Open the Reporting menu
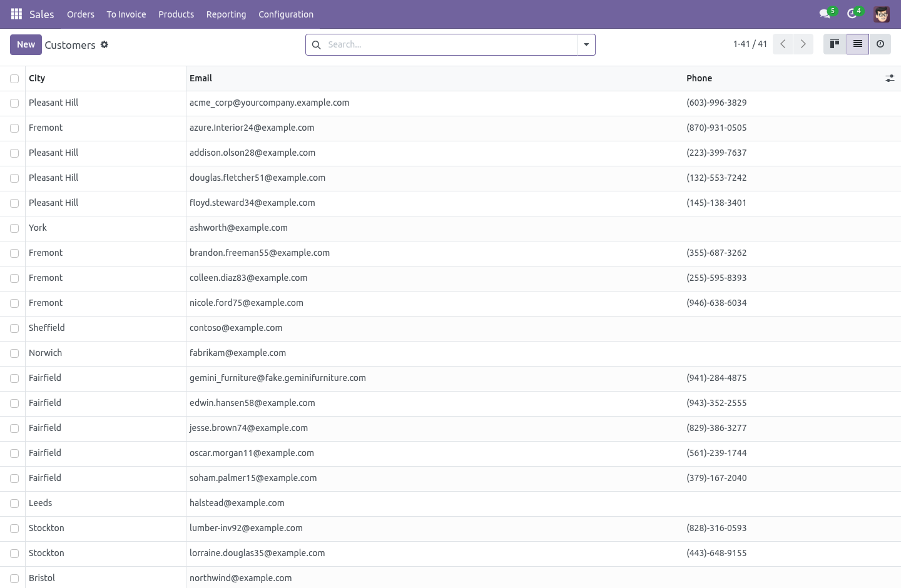Viewport: 901px width, 588px height. (x=227, y=14)
